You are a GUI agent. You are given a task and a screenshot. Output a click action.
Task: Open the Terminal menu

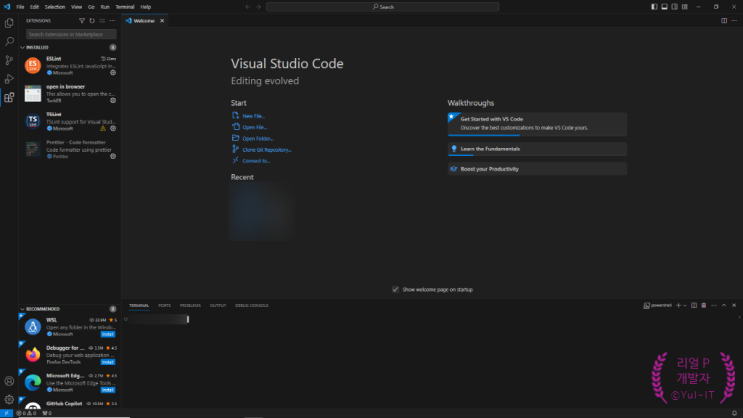click(125, 7)
